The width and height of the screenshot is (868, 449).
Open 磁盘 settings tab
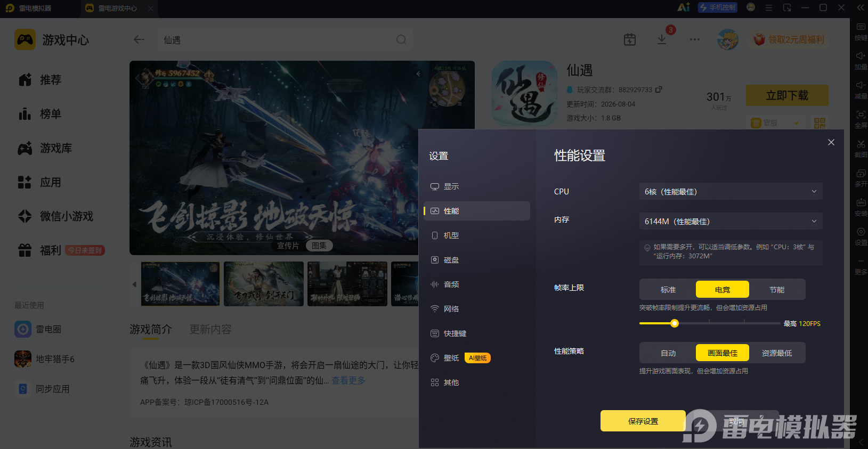click(476, 260)
